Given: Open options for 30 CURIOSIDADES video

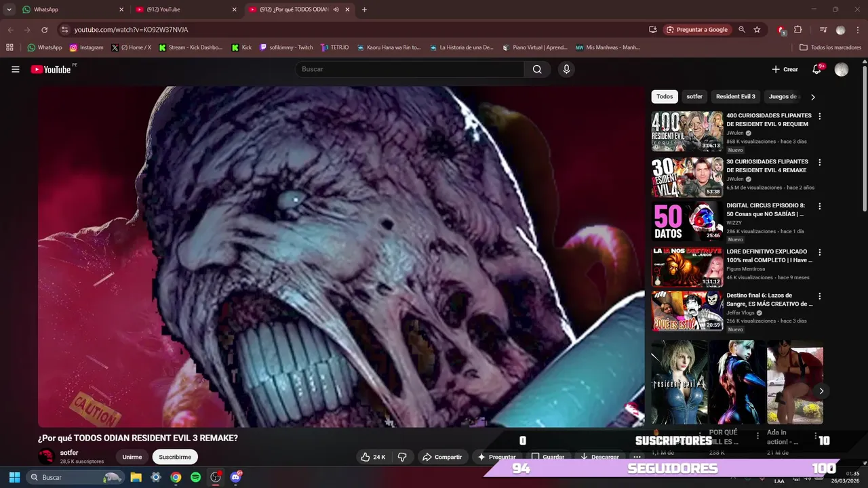Looking at the screenshot, I should click(x=819, y=163).
